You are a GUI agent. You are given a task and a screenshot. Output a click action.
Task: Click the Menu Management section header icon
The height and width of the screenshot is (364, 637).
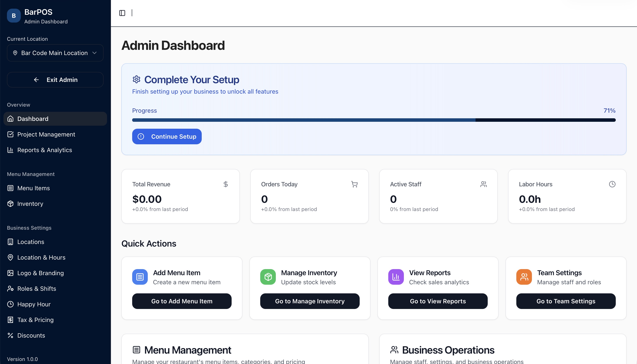136,350
